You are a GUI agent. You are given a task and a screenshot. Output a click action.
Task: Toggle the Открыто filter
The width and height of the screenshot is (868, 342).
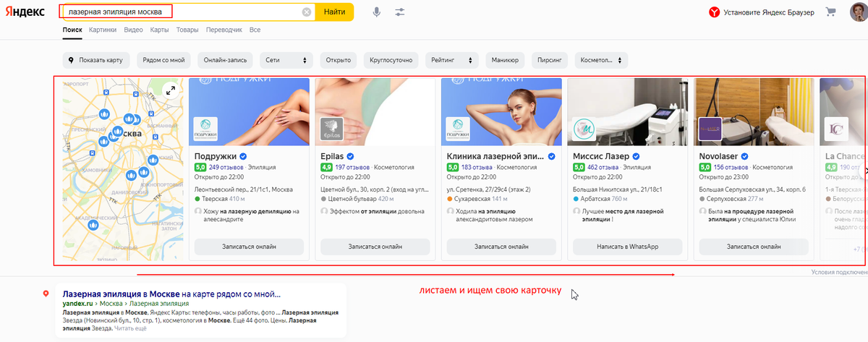338,60
